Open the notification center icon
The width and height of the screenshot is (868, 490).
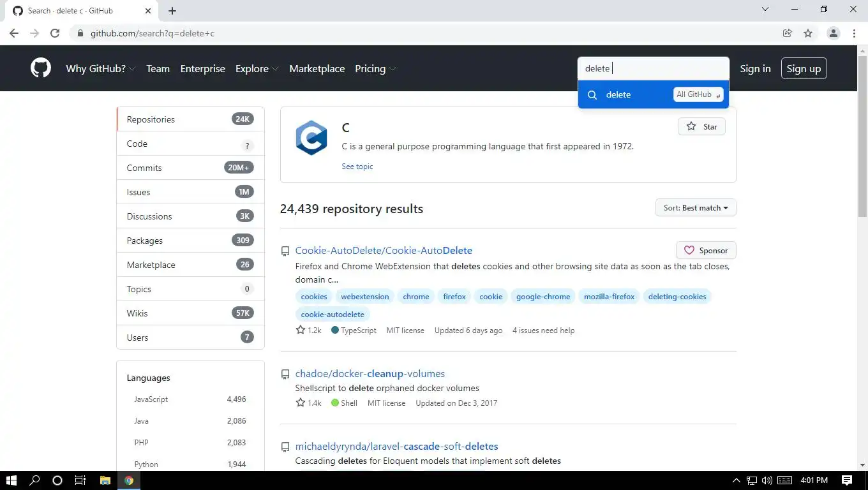click(847, 480)
